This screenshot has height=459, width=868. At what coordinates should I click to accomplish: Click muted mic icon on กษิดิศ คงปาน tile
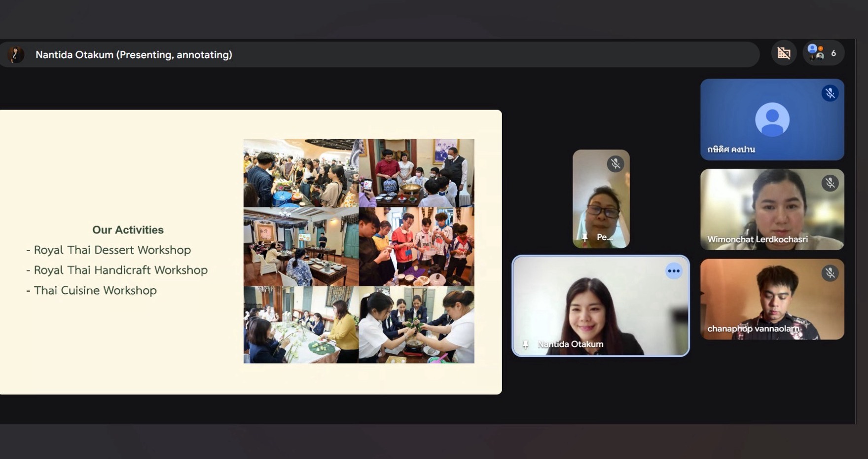click(830, 93)
